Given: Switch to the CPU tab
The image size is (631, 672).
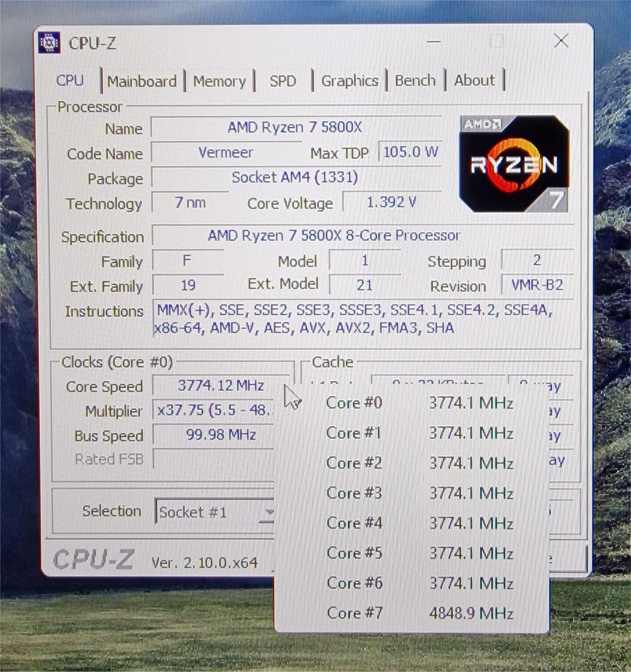Looking at the screenshot, I should [x=70, y=81].
